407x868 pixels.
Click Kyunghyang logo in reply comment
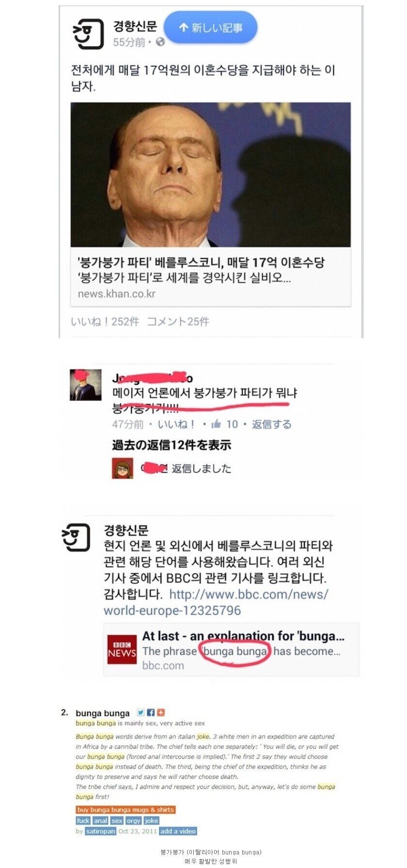(x=76, y=537)
